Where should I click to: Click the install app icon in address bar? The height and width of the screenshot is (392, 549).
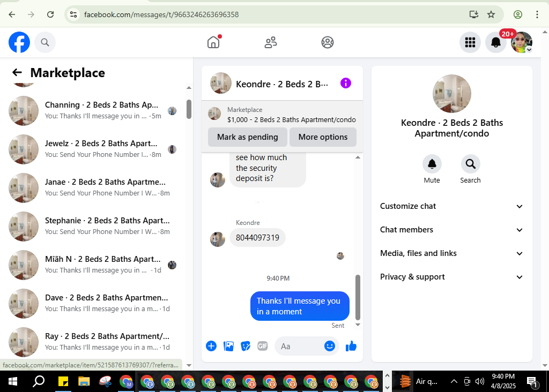[474, 14]
